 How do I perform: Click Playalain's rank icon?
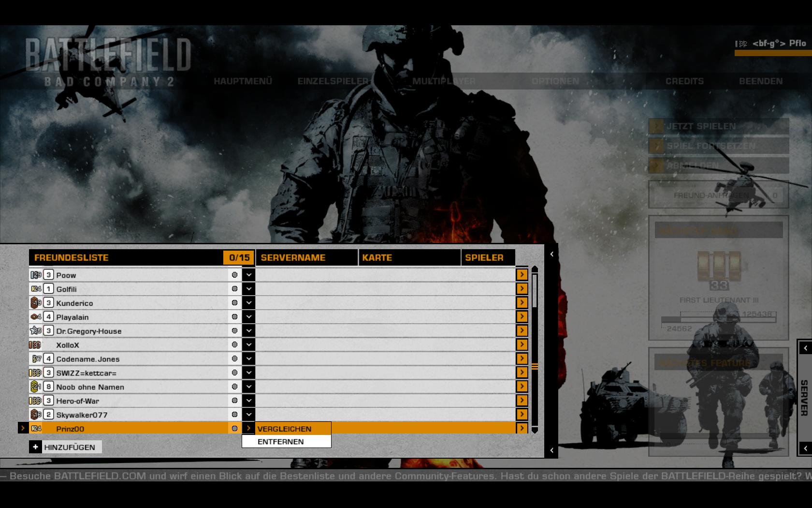(36, 317)
